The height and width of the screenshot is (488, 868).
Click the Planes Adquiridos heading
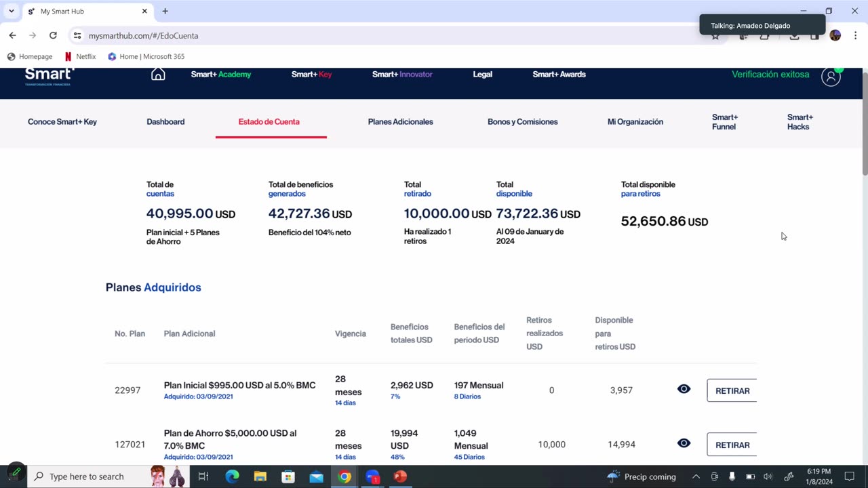(153, 287)
